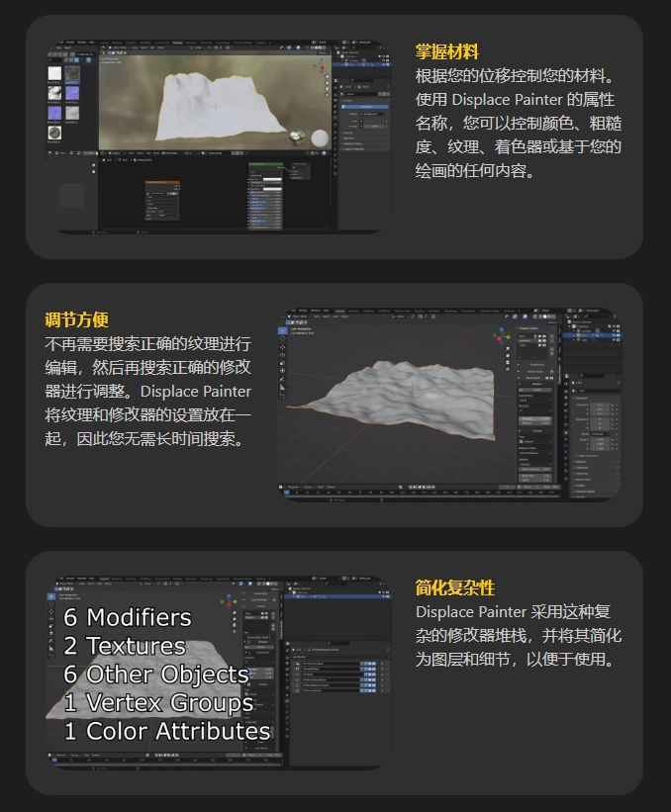
Task: Open the Coordinates dropdown in Displace Painter panel
Action: [x=535, y=401]
